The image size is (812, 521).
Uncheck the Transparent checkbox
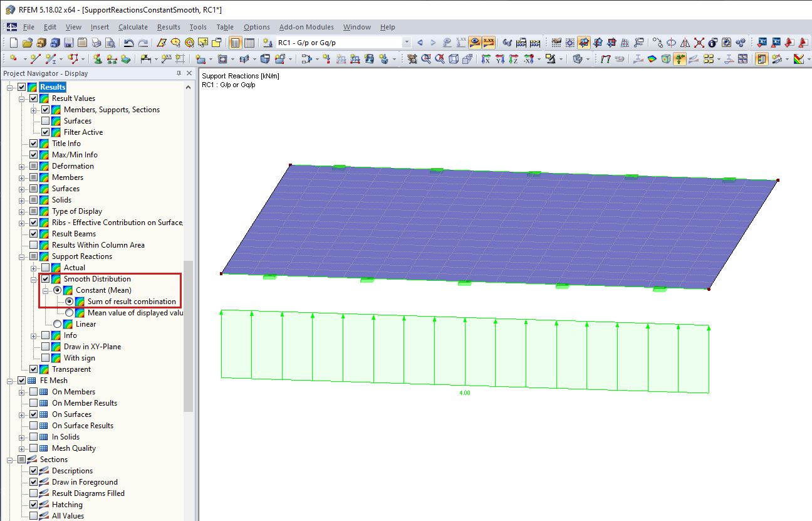point(33,369)
